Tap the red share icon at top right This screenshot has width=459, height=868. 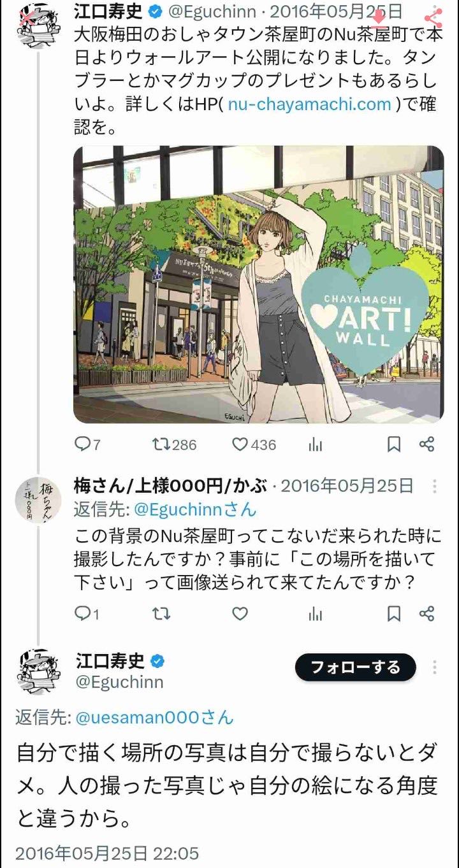pos(433,18)
